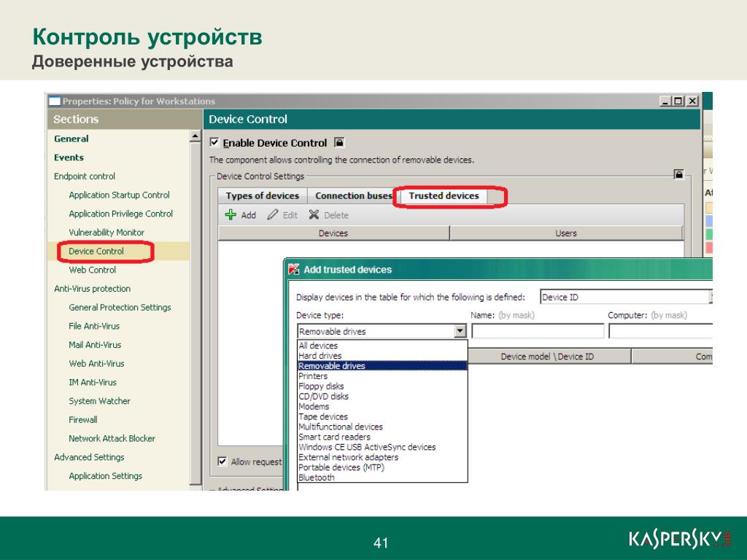
Task: Toggle the Allow request checkbox
Action: (x=222, y=461)
